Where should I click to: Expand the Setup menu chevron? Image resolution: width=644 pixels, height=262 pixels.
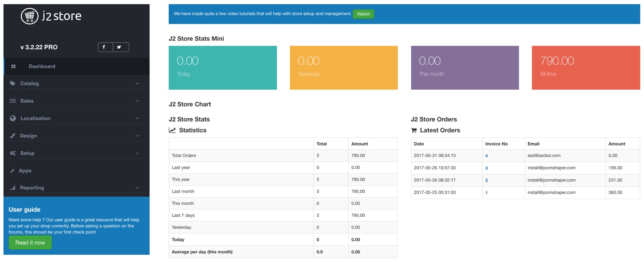pos(138,153)
